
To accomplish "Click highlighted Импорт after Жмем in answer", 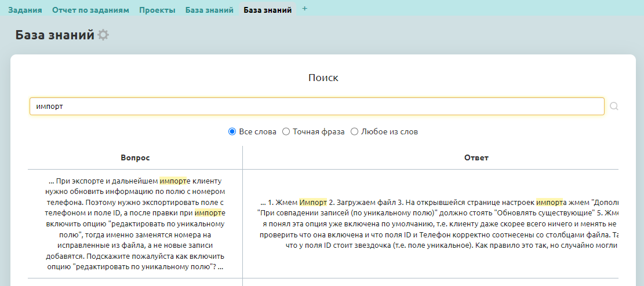I will coord(312,203).
